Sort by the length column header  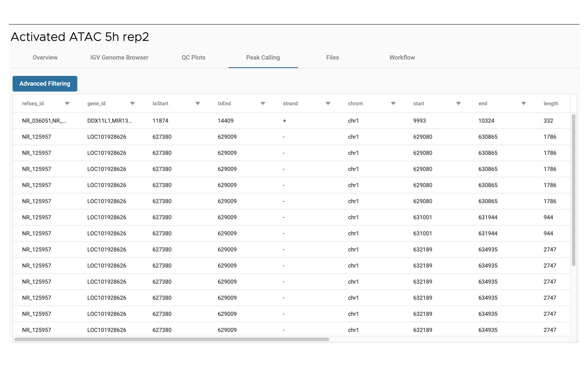click(550, 104)
